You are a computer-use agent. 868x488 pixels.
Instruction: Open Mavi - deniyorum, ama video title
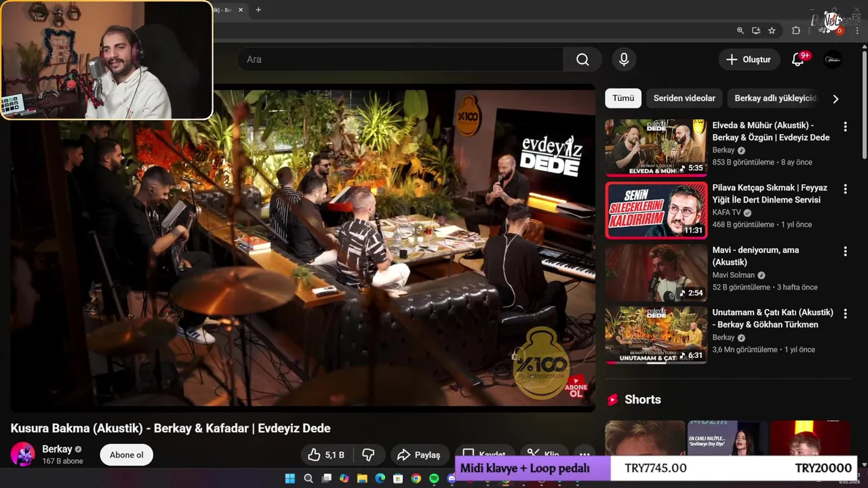click(x=755, y=256)
